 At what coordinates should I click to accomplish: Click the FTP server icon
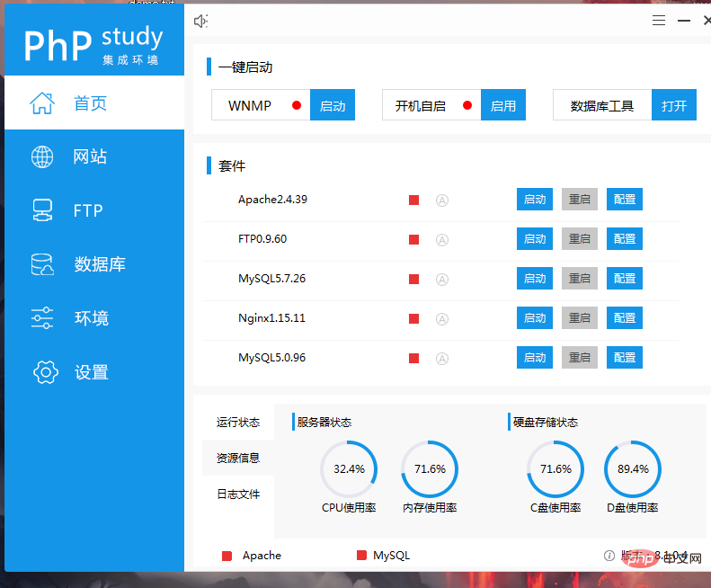[42, 210]
